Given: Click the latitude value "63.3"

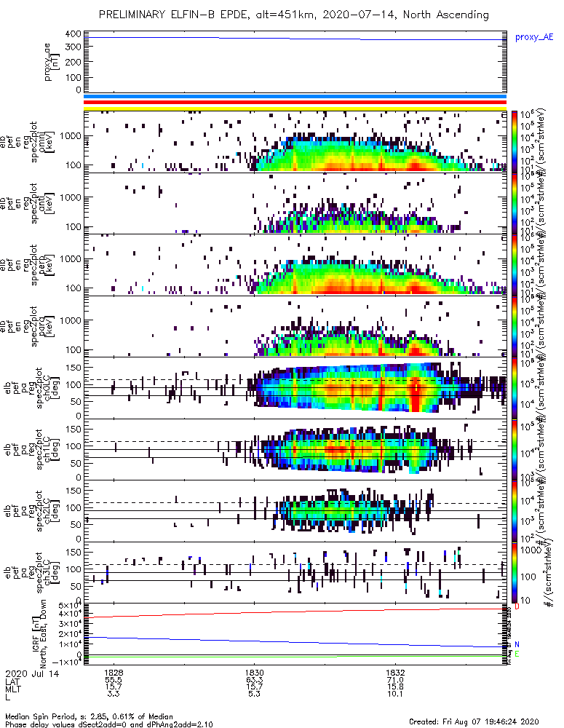Looking at the screenshot, I should pos(255,680).
